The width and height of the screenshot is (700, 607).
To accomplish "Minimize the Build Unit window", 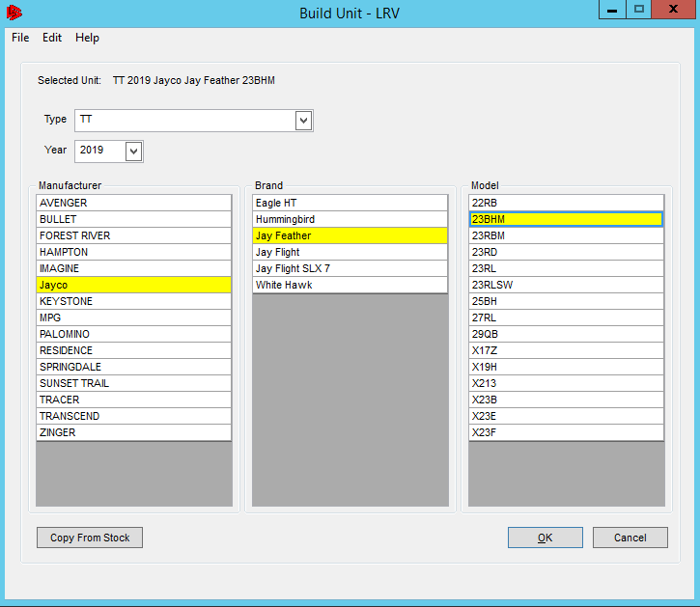I will click(612, 10).
